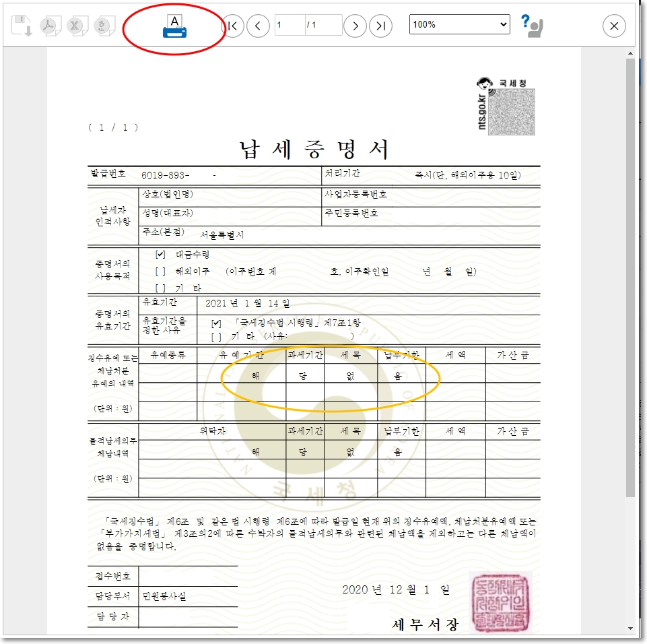Click the 위탁자 column header
Image resolution: width=647 pixels, height=644 pixels.
coord(213,431)
